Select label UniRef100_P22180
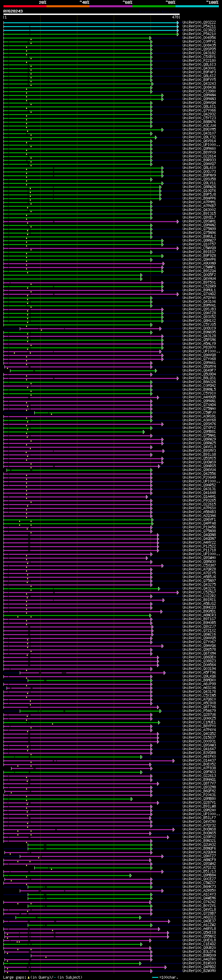This screenshot has width=222, height=980. (x=199, y=60)
